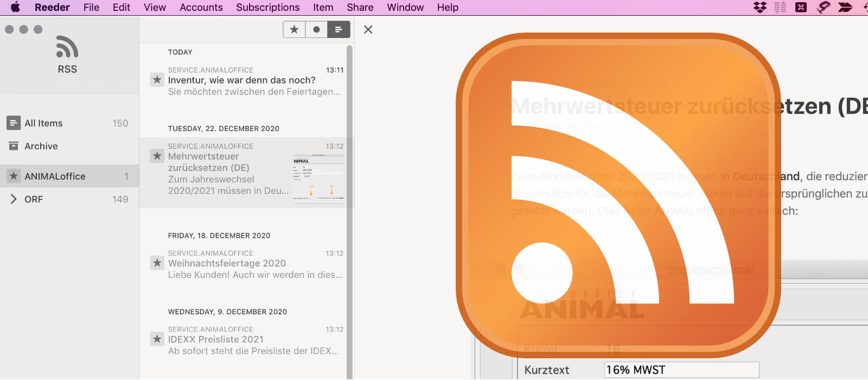Click the 'Ab sofort steht die Preisliste' preview
The image size is (868, 380).
pos(253,351)
